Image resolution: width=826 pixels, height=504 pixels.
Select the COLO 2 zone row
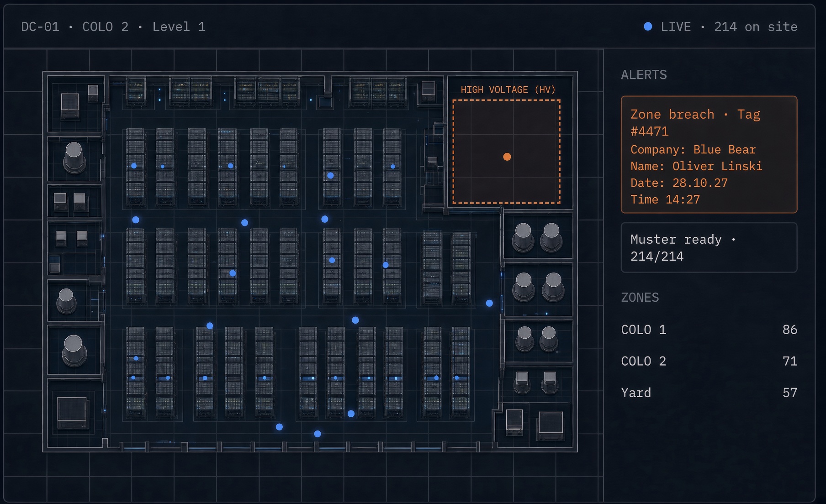(x=709, y=361)
